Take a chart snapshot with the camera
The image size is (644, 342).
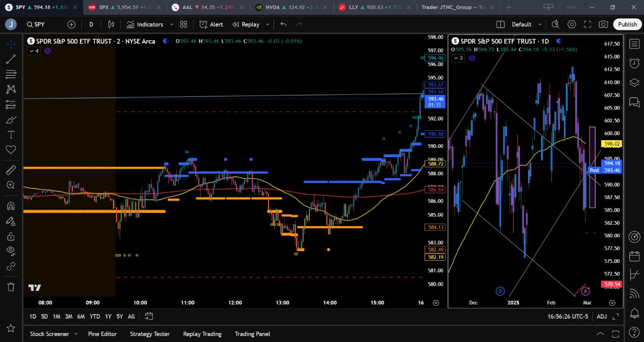604,24
